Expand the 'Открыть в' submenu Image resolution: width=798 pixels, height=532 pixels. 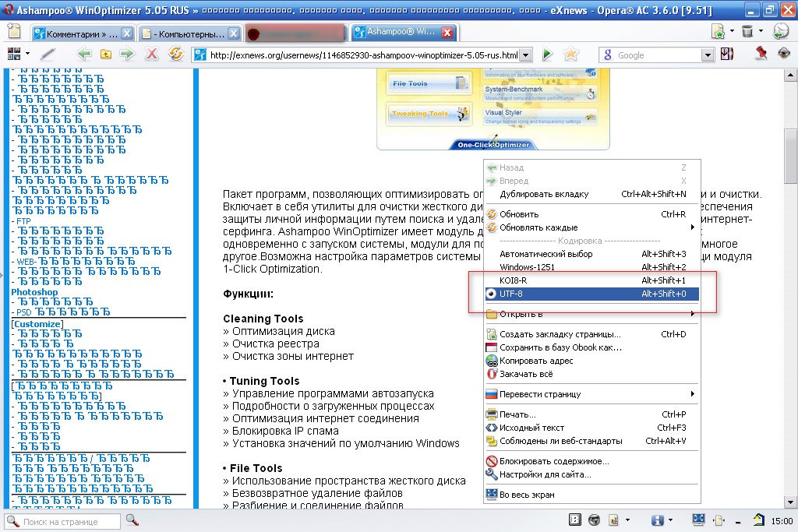coord(592,314)
